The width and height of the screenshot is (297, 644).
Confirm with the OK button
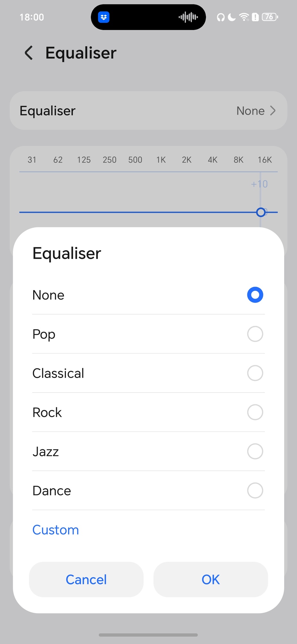coord(210,580)
